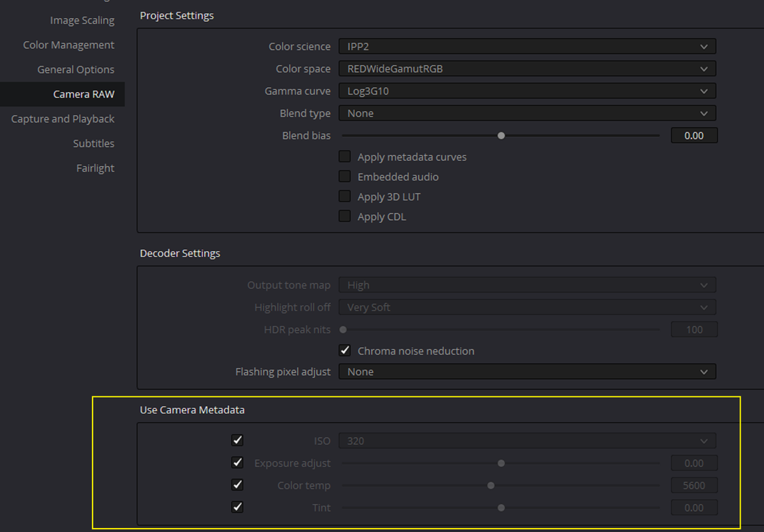Click the Tint value field
Image resolution: width=764 pixels, height=532 pixels.
click(x=694, y=507)
